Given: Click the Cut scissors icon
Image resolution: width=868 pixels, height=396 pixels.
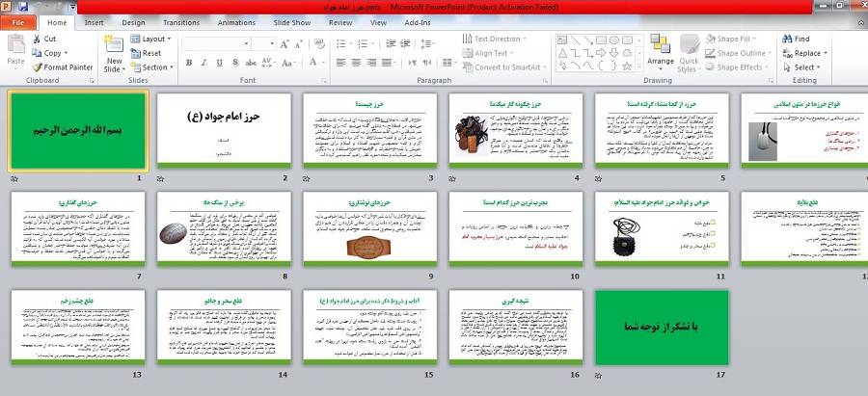Looking at the screenshot, I should coord(37,39).
